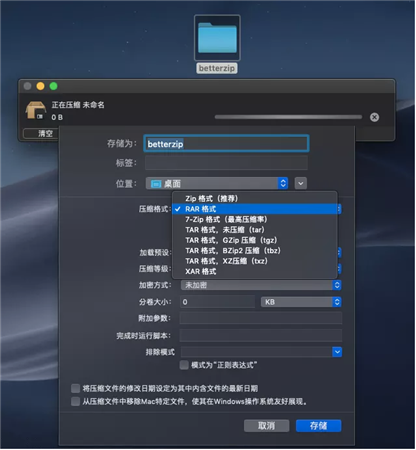Click the betterzip folder name label

pos(217,68)
